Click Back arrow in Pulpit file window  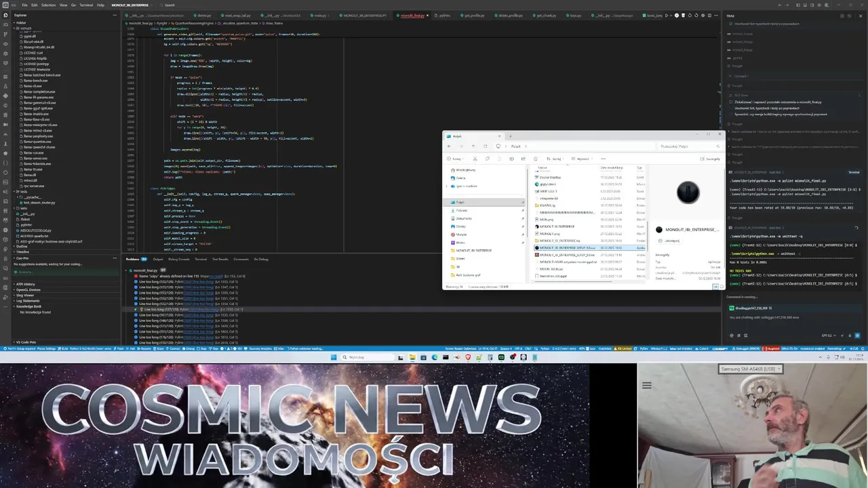pyautogui.click(x=449, y=146)
